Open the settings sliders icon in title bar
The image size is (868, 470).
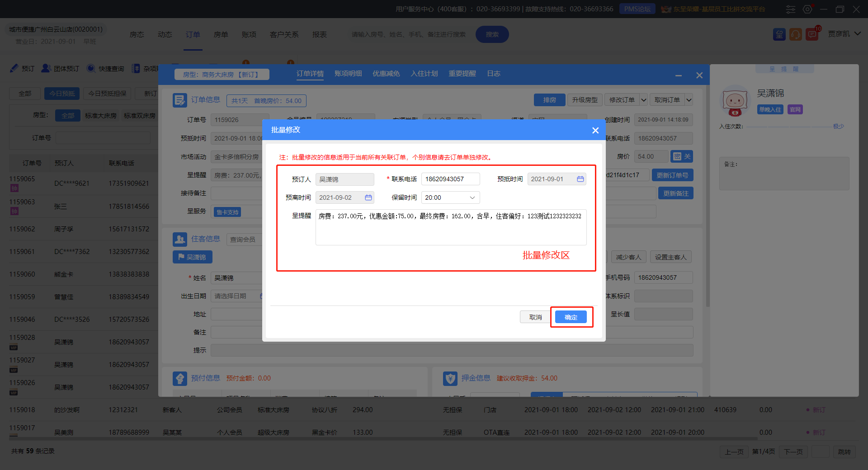(x=791, y=9)
